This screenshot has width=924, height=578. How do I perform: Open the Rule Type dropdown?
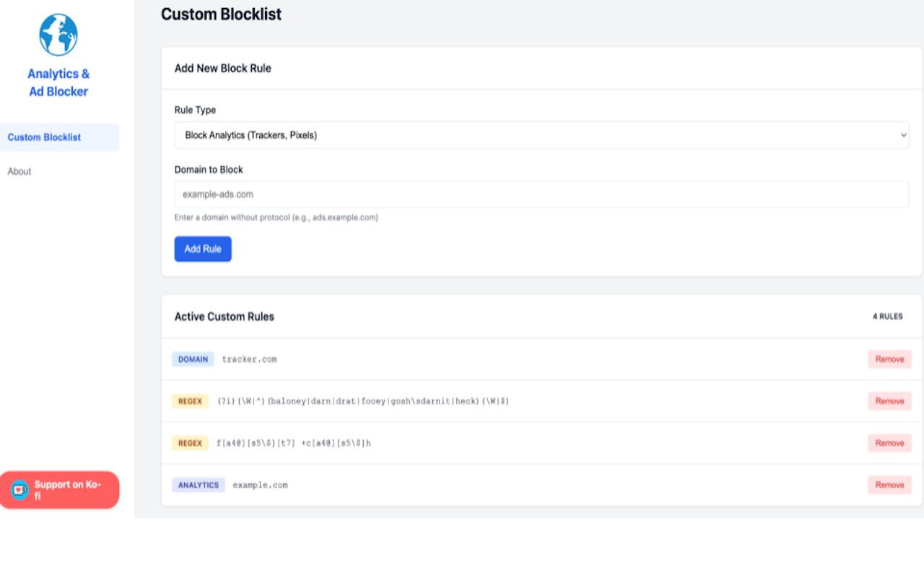point(541,135)
